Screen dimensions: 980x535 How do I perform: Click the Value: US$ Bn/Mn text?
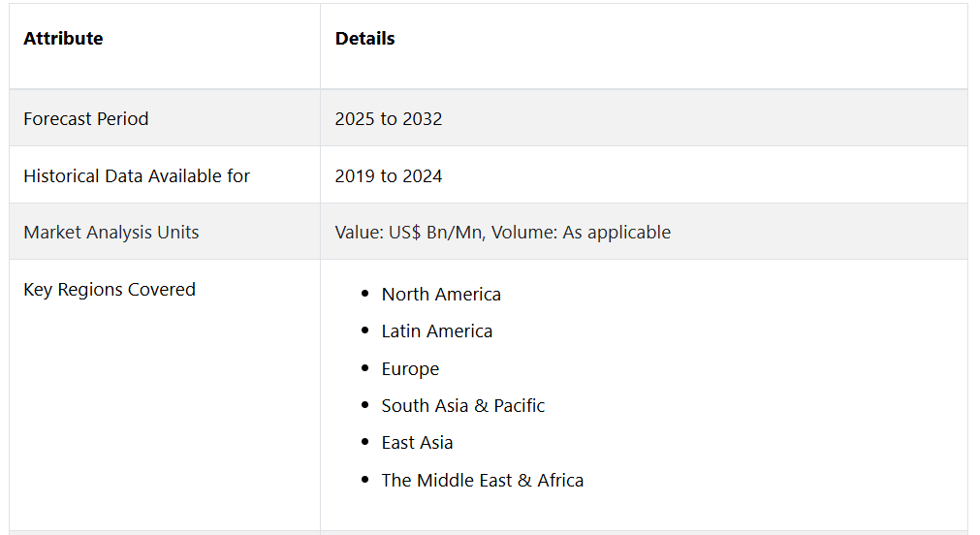coord(409,233)
